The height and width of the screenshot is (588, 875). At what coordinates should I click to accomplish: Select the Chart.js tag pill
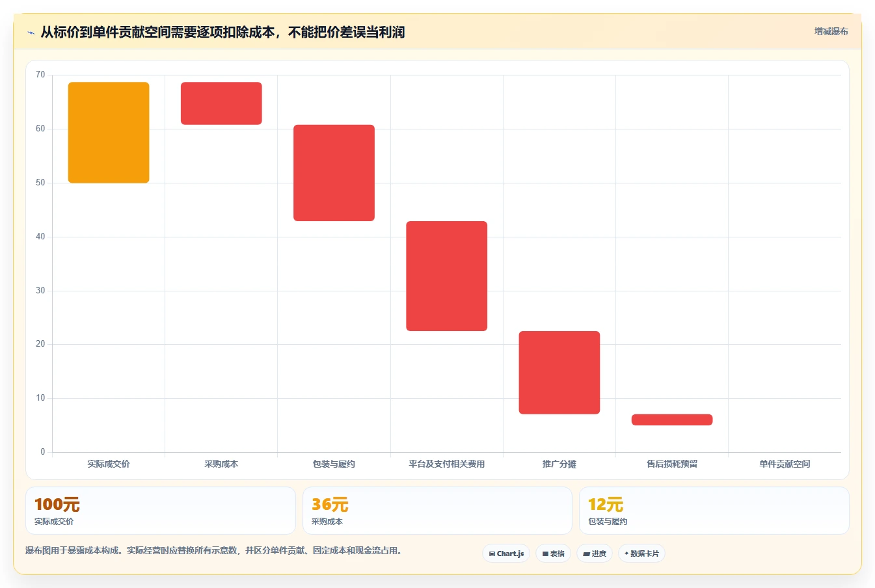pyautogui.click(x=506, y=554)
